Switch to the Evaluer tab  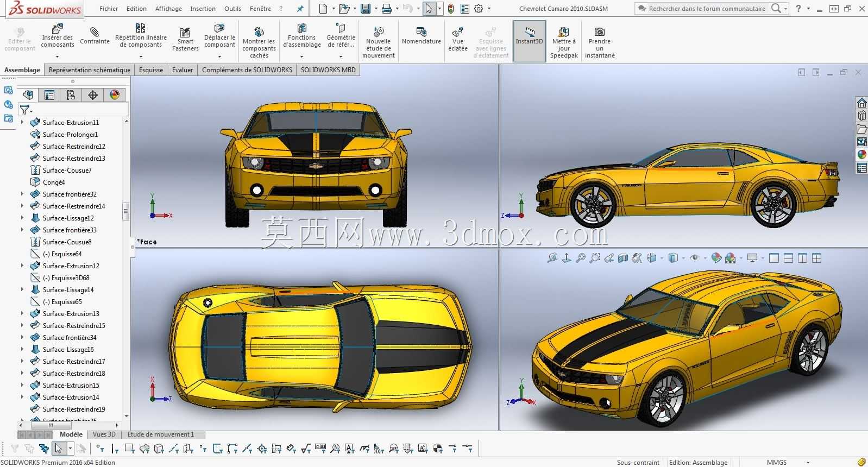tap(183, 70)
